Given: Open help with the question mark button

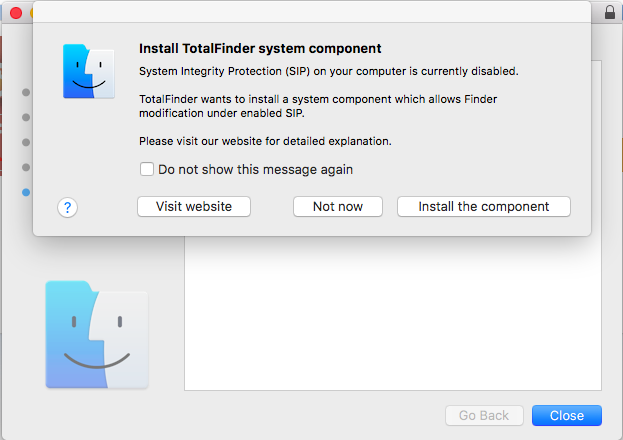Looking at the screenshot, I should tap(68, 207).
